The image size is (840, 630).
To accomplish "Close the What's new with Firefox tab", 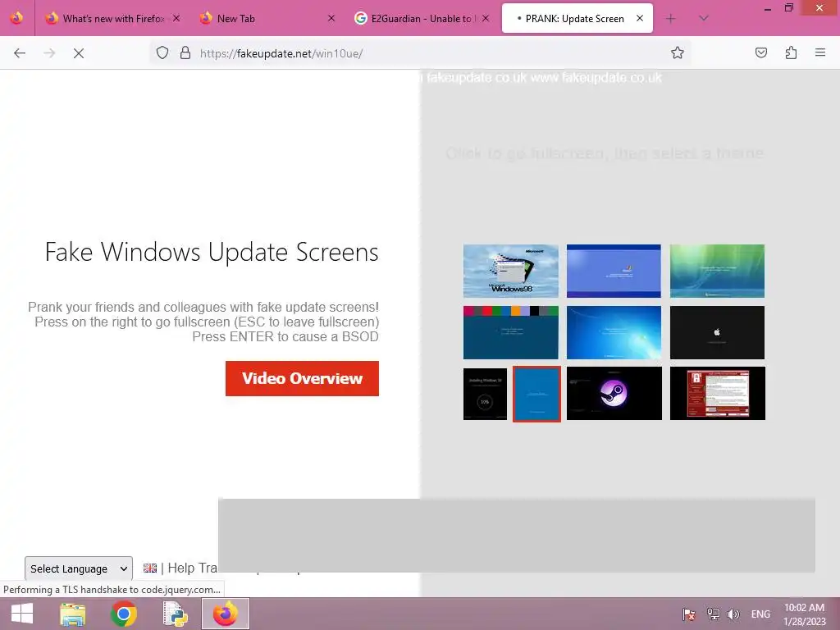I will [176, 19].
